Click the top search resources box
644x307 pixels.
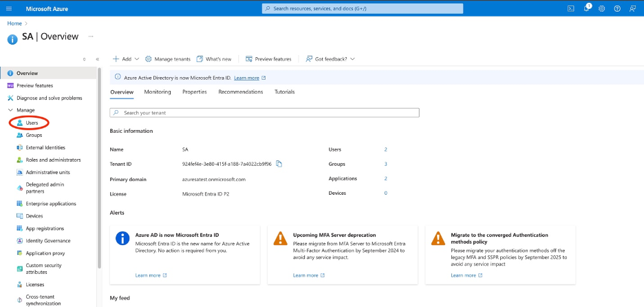click(363, 9)
